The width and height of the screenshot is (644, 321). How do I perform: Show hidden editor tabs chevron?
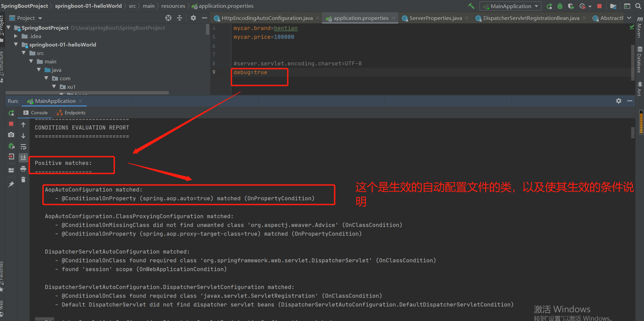point(629,18)
